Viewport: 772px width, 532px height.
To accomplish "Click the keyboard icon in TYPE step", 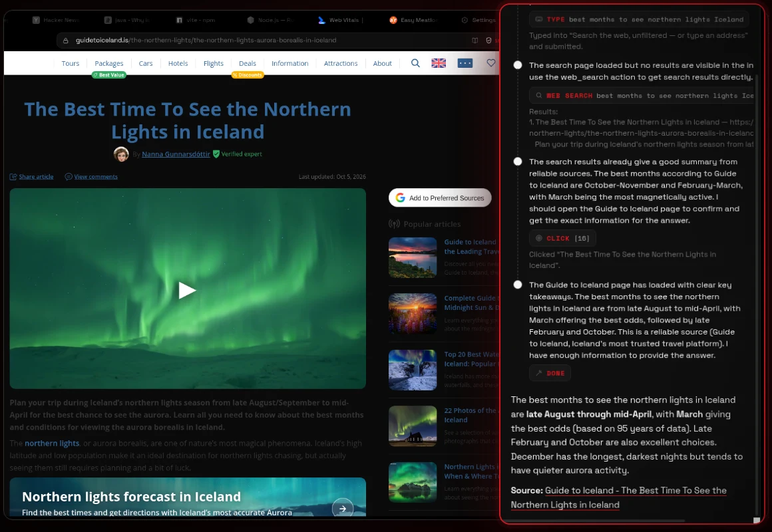I will (538, 19).
